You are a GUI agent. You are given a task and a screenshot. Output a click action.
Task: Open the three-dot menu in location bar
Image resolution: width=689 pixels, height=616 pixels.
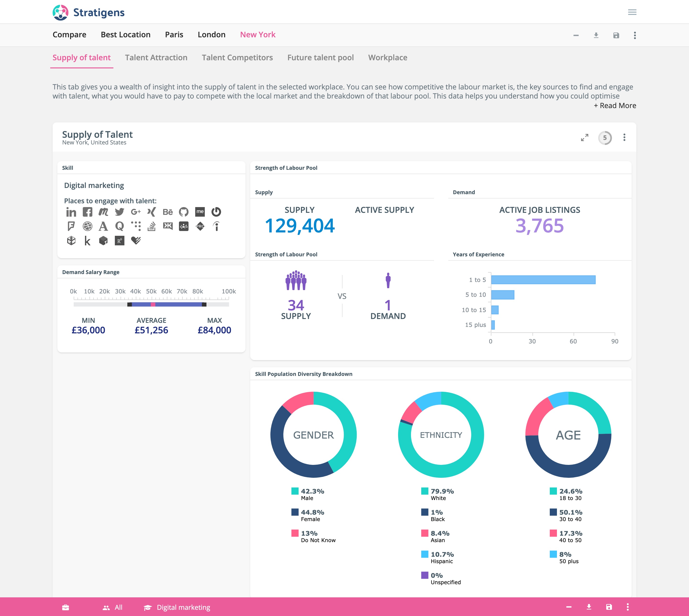point(634,35)
